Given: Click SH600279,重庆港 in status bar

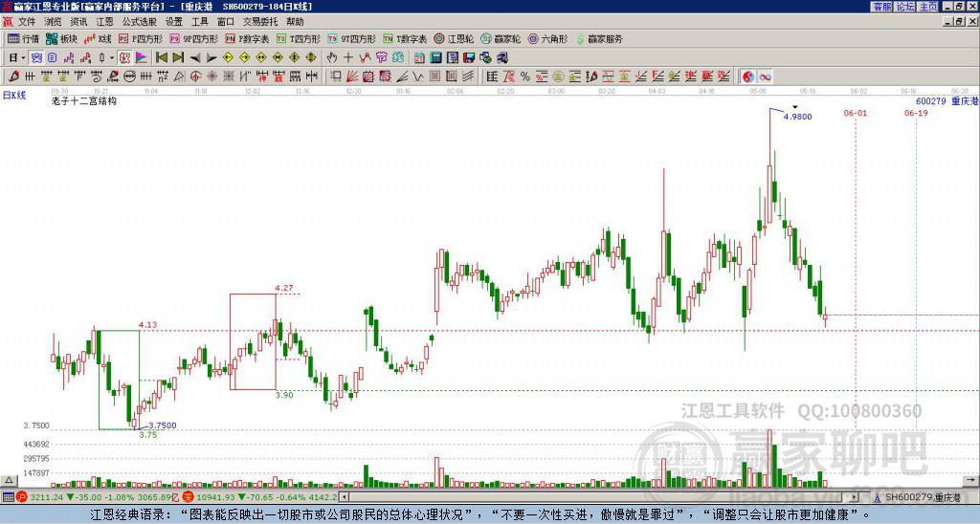Looking at the screenshot, I should click(x=923, y=497).
